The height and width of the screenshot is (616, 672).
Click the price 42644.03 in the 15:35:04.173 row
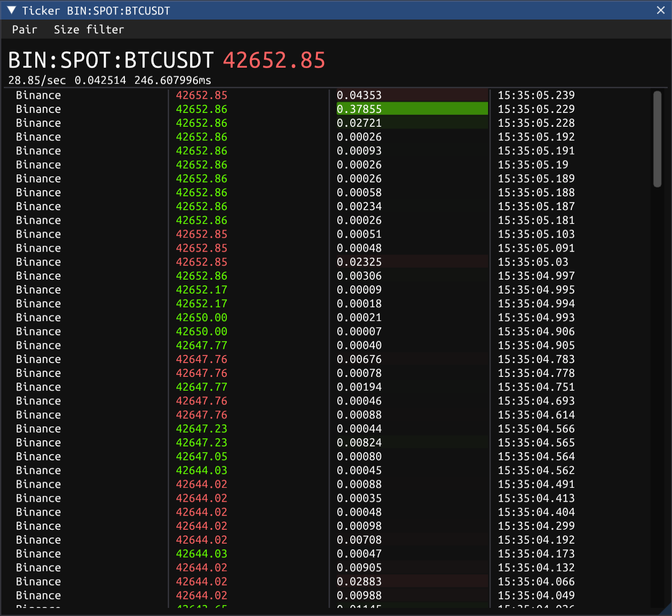[x=202, y=554]
